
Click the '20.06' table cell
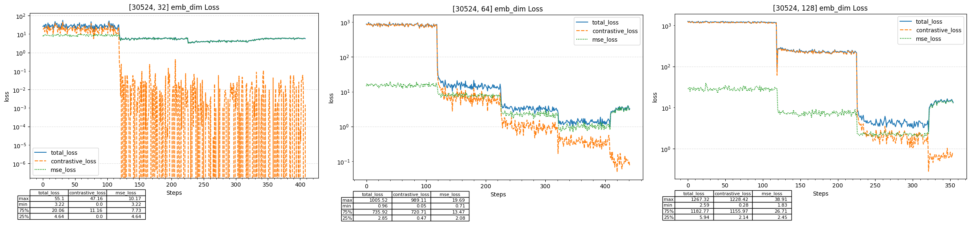49,210
